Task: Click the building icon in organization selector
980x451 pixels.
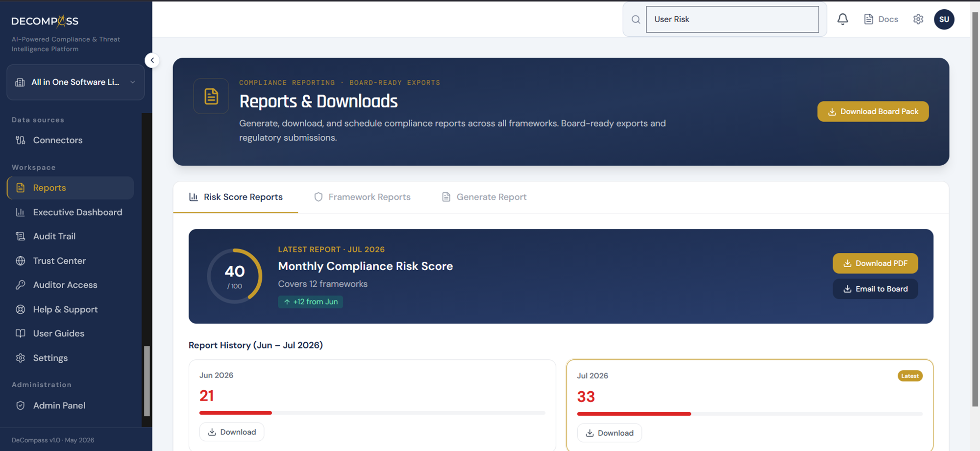Action: 20,82
